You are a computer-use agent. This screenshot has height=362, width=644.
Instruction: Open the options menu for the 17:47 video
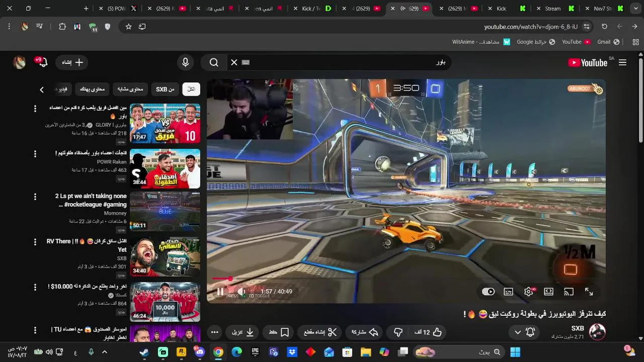point(35,108)
